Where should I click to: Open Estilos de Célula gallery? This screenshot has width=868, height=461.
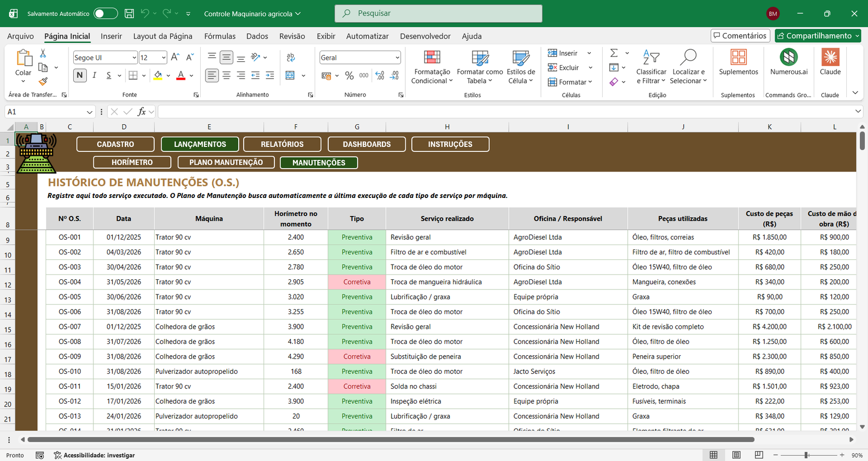[x=521, y=67]
